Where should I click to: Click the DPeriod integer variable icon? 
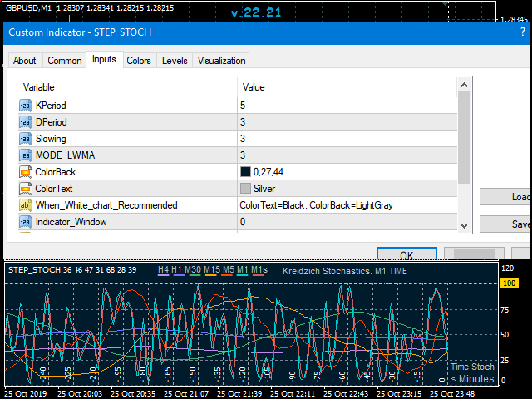25,122
